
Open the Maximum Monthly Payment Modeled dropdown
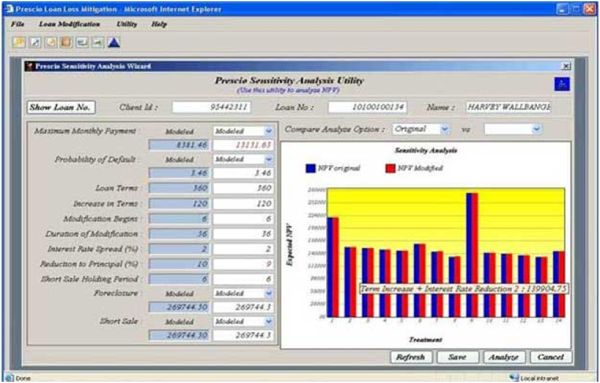[243, 131]
